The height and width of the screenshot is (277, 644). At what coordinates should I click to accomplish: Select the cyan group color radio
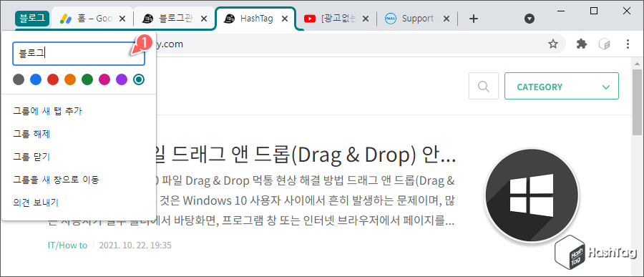[x=139, y=79]
